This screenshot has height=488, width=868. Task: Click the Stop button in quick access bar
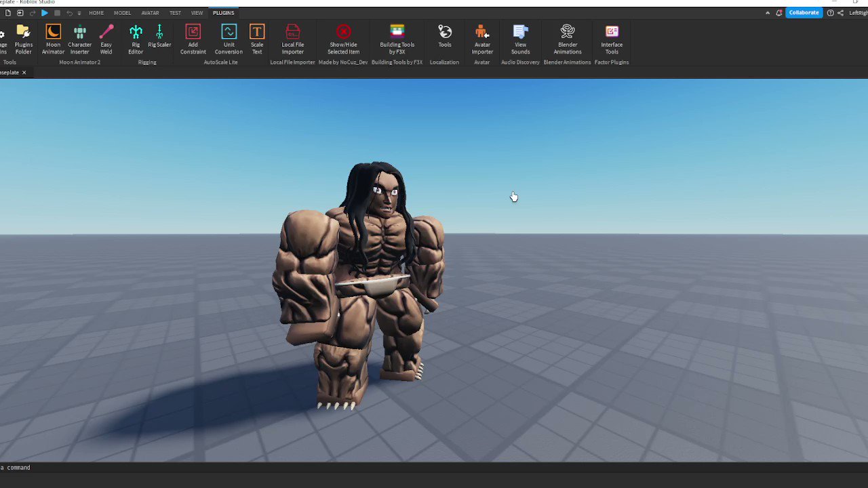click(57, 13)
